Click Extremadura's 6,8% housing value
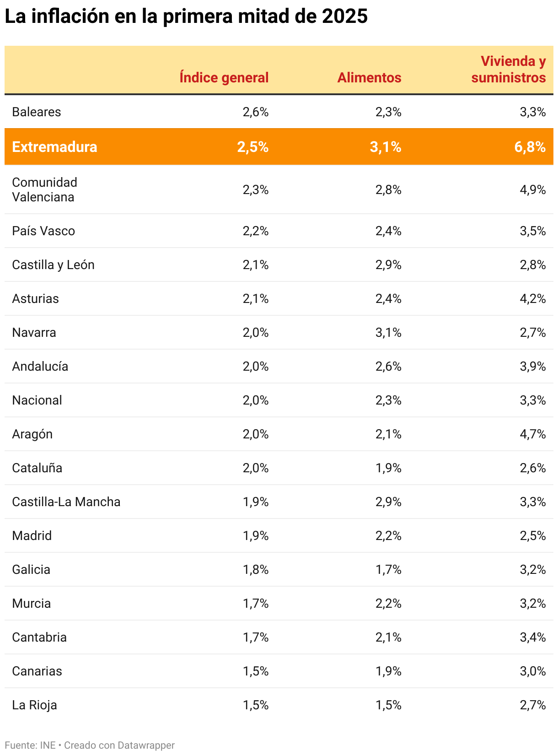The height and width of the screenshot is (756, 558). point(530,147)
